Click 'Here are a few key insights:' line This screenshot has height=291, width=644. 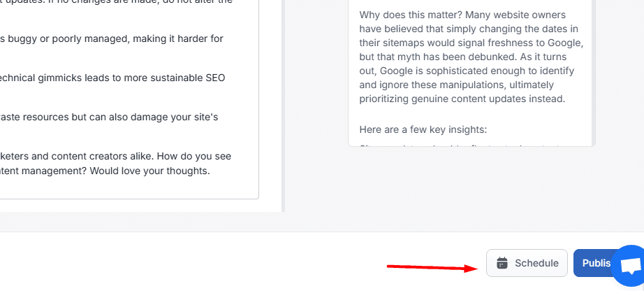tap(423, 129)
